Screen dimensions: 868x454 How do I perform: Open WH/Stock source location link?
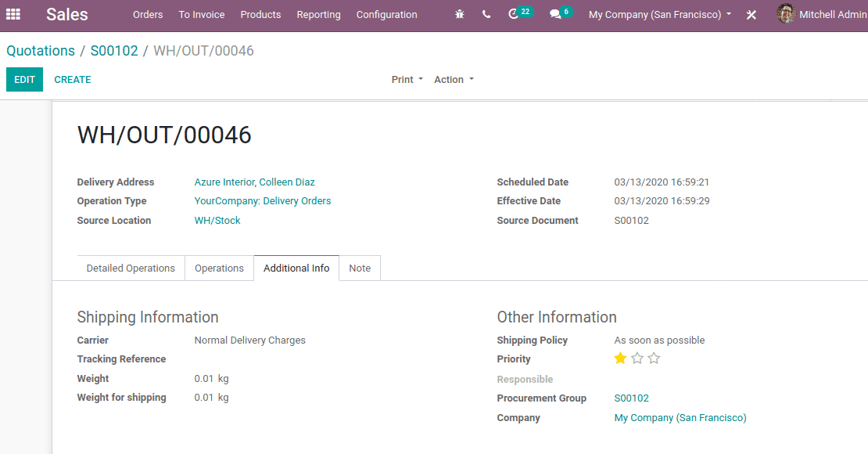tap(217, 220)
